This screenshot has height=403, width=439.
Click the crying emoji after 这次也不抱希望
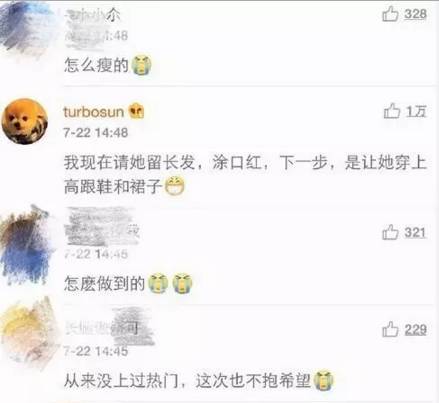[x=323, y=380]
